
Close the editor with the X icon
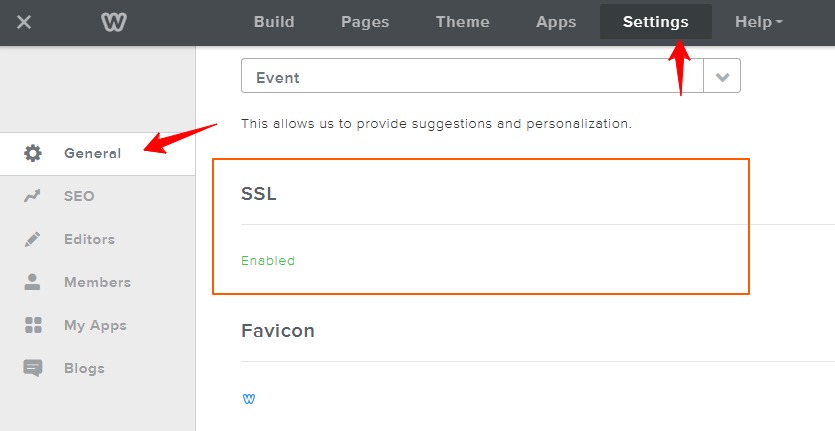tap(24, 22)
